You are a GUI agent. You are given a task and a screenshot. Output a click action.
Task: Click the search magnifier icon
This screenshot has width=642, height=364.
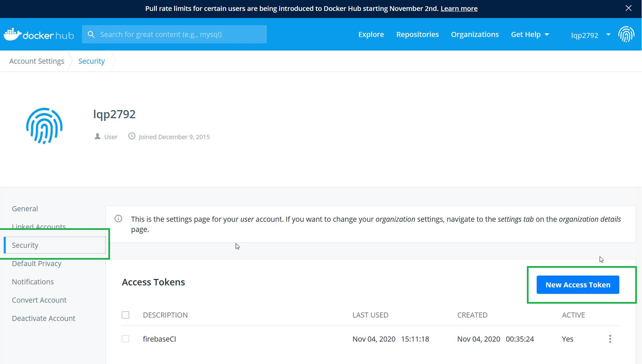pos(91,35)
